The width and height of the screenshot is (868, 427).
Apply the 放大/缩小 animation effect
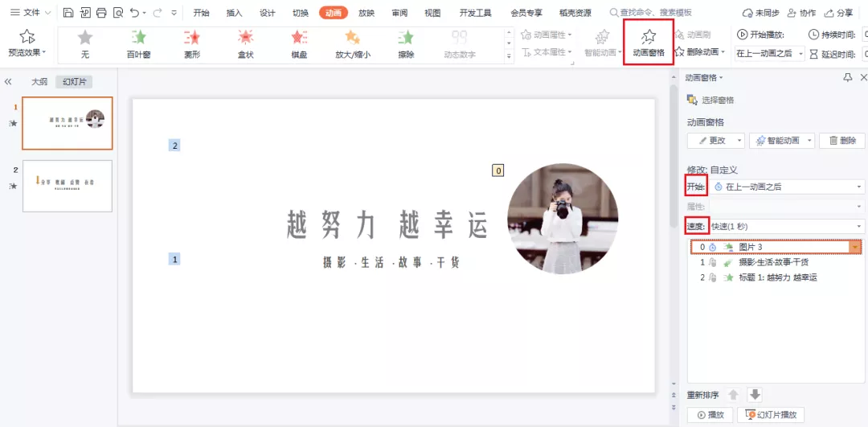click(x=353, y=44)
